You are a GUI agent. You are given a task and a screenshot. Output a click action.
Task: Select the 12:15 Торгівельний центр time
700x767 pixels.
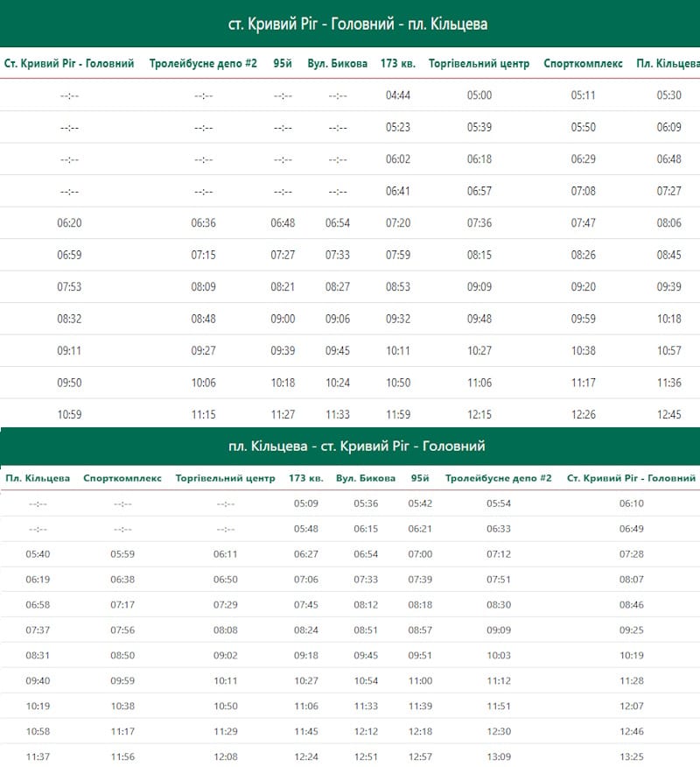tap(479, 415)
